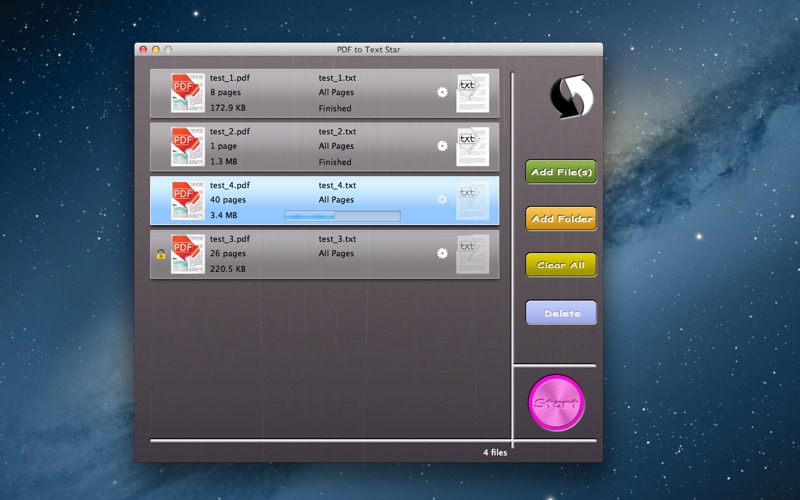800x500 pixels.
Task: Select the test_4.pdf filename in the list
Action: [x=230, y=185]
